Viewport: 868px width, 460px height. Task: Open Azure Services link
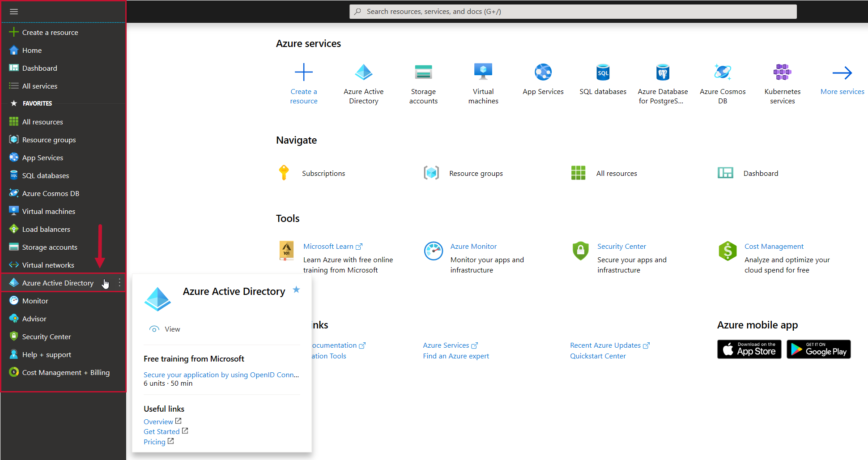click(x=450, y=345)
